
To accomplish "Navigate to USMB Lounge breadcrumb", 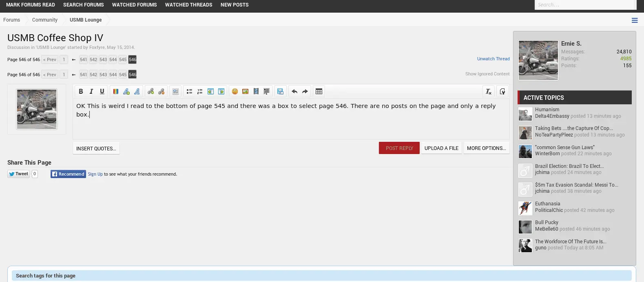I will pyautogui.click(x=86, y=20).
